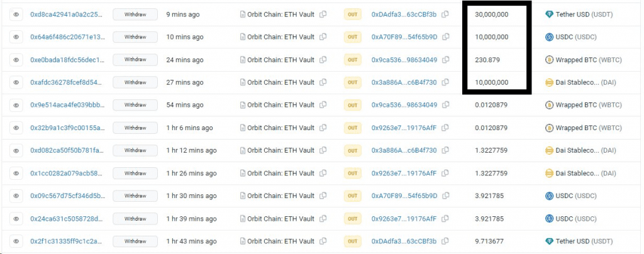Viewport: 644px width, 254px height.
Task: Open Orbit Chain: ETH Vault link in 24 mins row
Action: (280, 60)
